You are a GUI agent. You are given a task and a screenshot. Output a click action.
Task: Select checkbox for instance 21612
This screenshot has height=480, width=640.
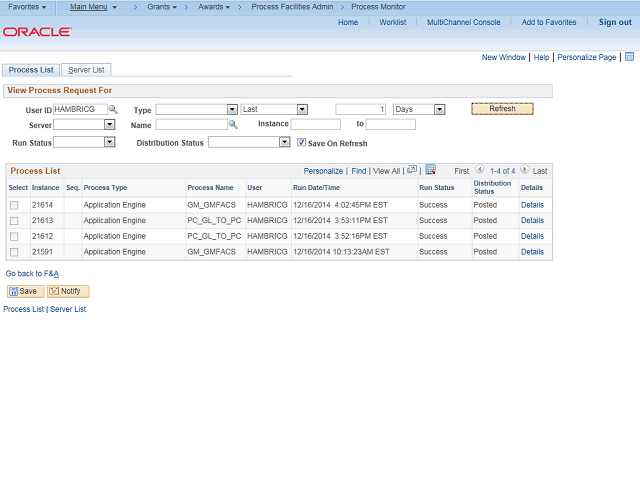point(14,237)
